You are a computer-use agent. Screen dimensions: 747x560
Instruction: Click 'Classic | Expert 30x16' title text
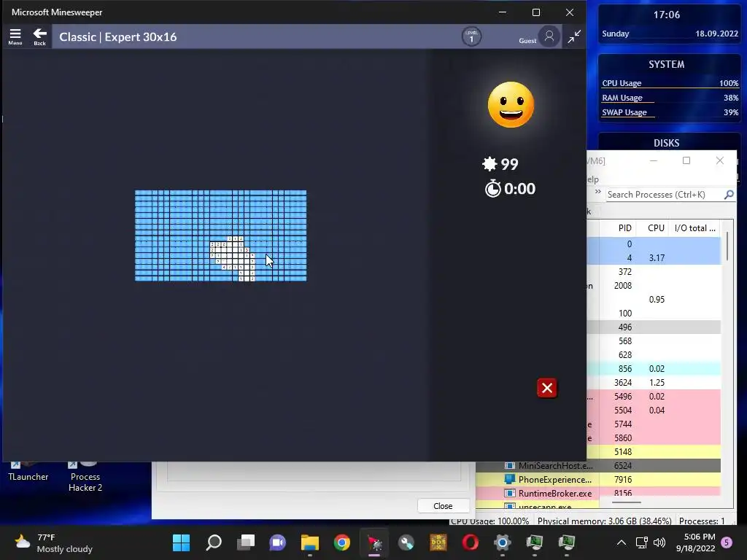coord(117,37)
